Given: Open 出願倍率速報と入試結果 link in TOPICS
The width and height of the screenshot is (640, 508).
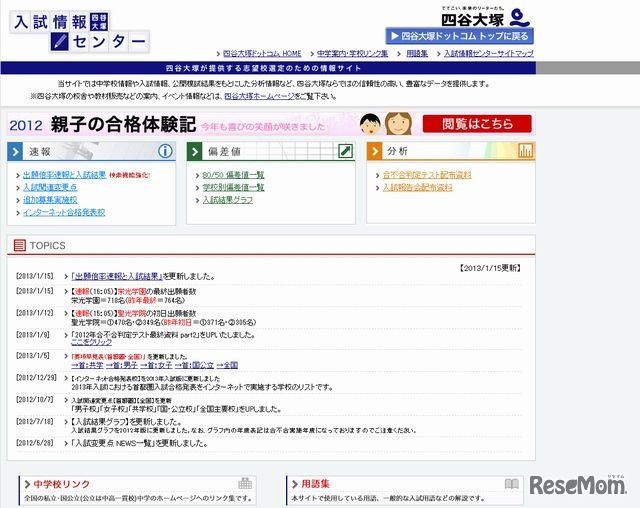Looking at the screenshot, I should tap(117, 277).
